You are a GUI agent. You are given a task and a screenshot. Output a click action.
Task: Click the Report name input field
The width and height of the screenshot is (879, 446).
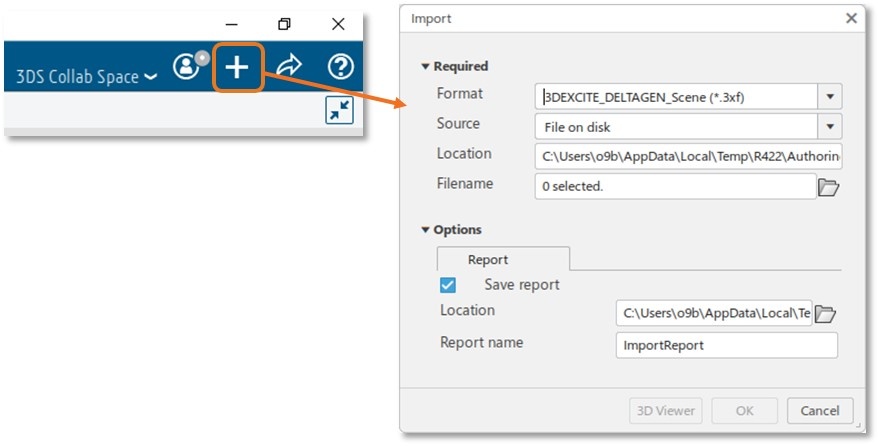726,345
